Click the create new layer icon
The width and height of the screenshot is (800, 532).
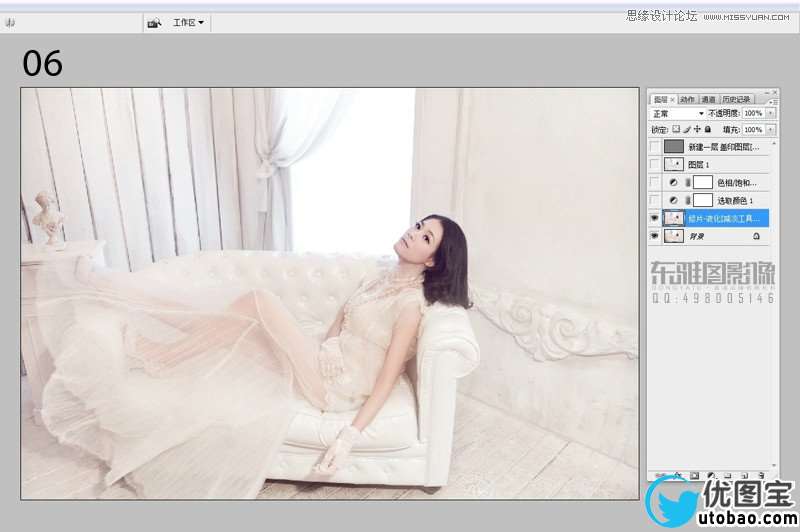744,475
